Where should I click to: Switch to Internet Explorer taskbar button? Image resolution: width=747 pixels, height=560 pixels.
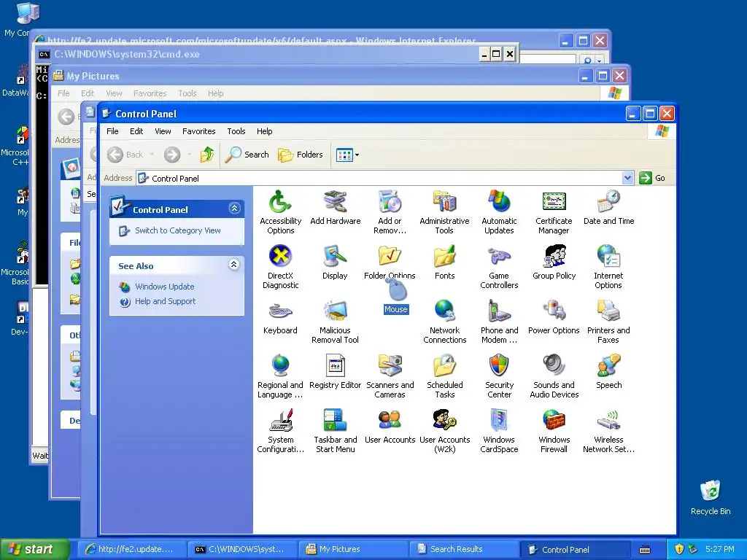pos(133,549)
